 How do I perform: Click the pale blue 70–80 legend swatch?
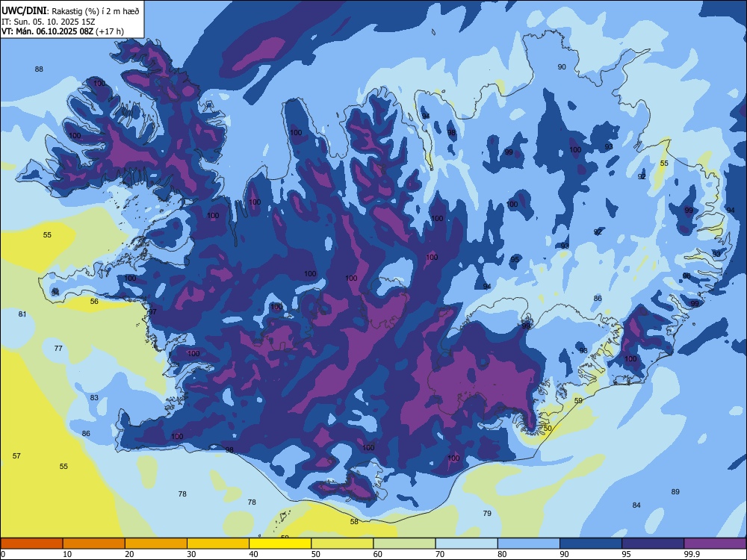coord(466,544)
